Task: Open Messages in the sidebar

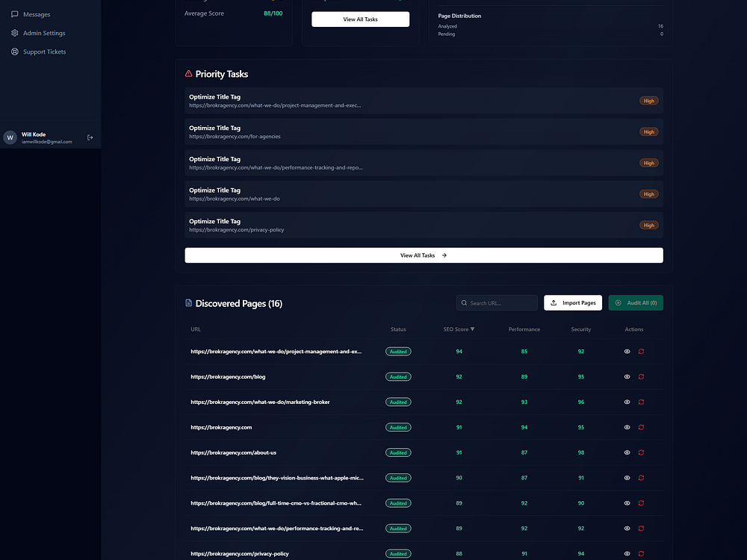Action: (36, 14)
